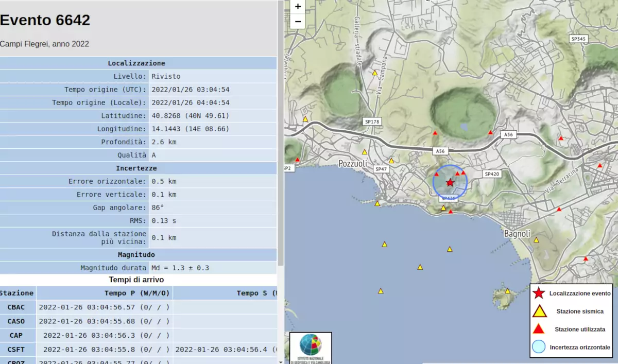This screenshot has width=618, height=364.
Task: Select the CBAC station row
Action: coord(17,307)
